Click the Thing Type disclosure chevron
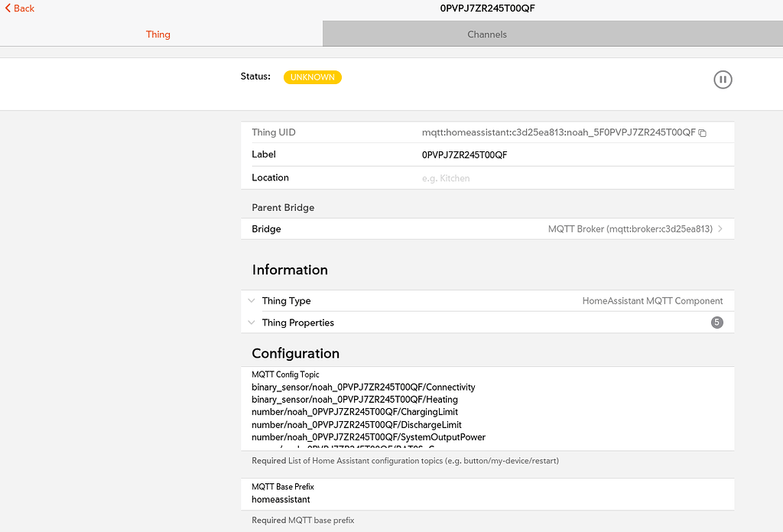 coord(252,300)
